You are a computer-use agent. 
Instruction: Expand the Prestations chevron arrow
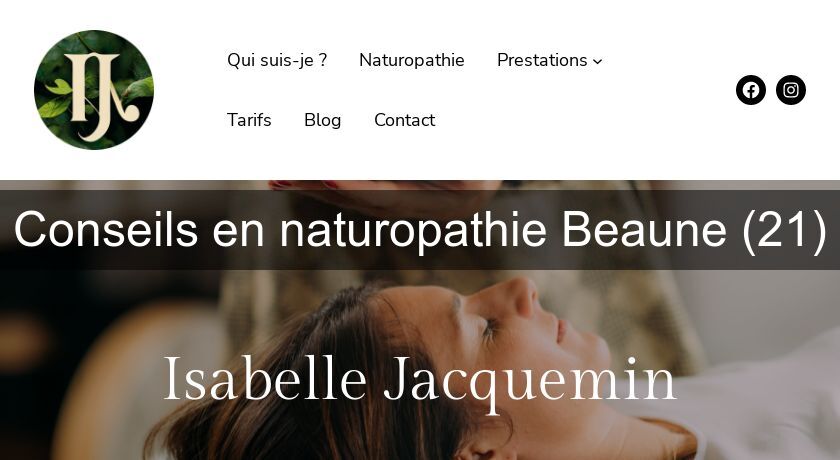[x=597, y=62]
